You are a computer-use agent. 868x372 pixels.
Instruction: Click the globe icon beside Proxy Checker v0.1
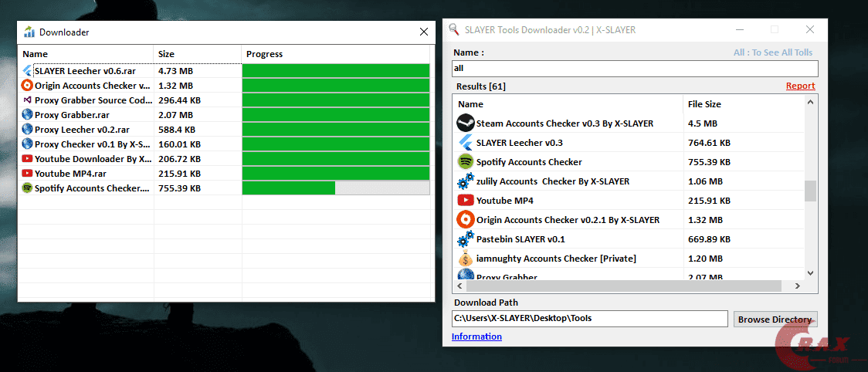point(27,144)
